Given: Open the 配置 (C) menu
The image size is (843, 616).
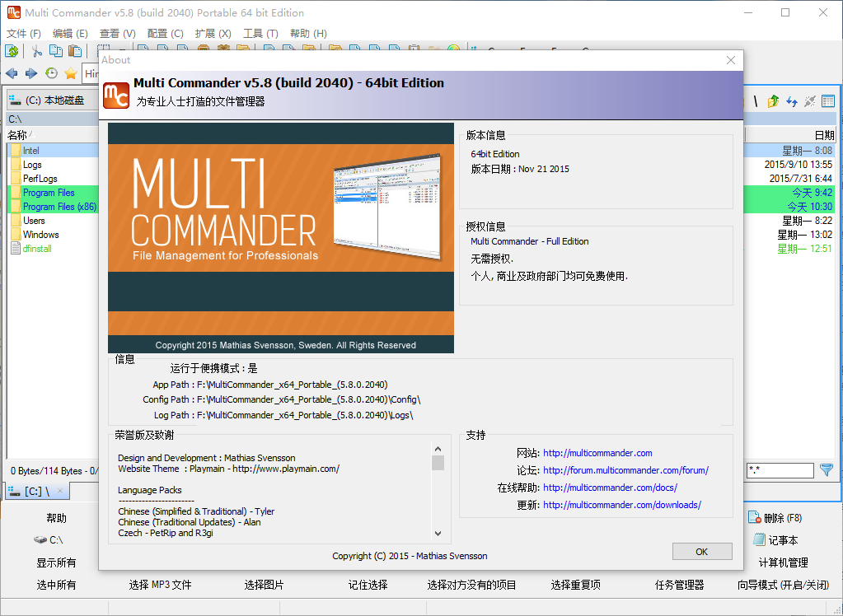Looking at the screenshot, I should click(x=165, y=33).
